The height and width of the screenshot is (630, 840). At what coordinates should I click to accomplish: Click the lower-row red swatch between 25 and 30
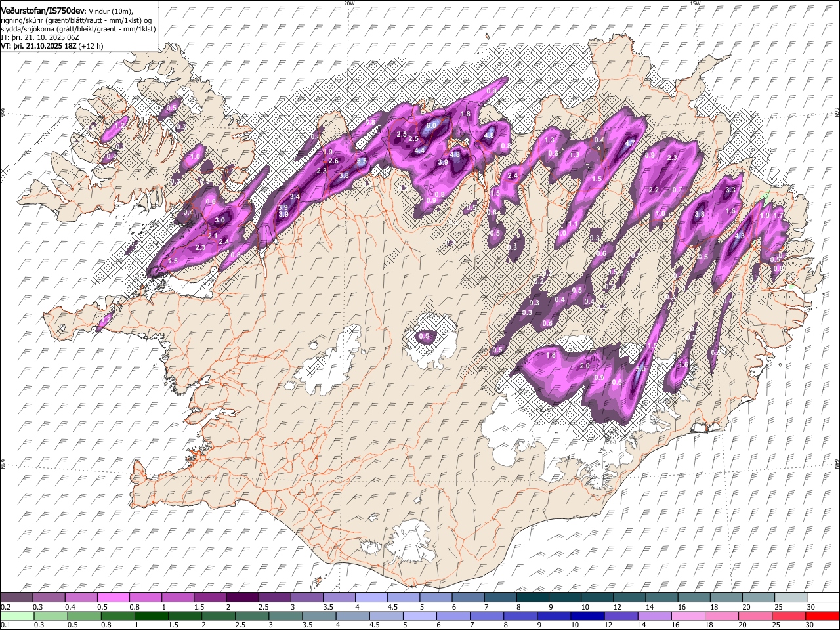(x=787, y=616)
